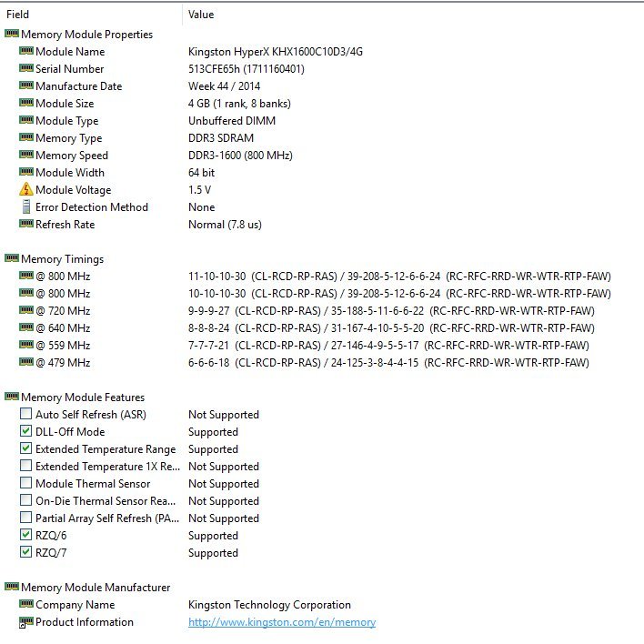
Task: Select the Module Voltage label
Action: [73, 190]
